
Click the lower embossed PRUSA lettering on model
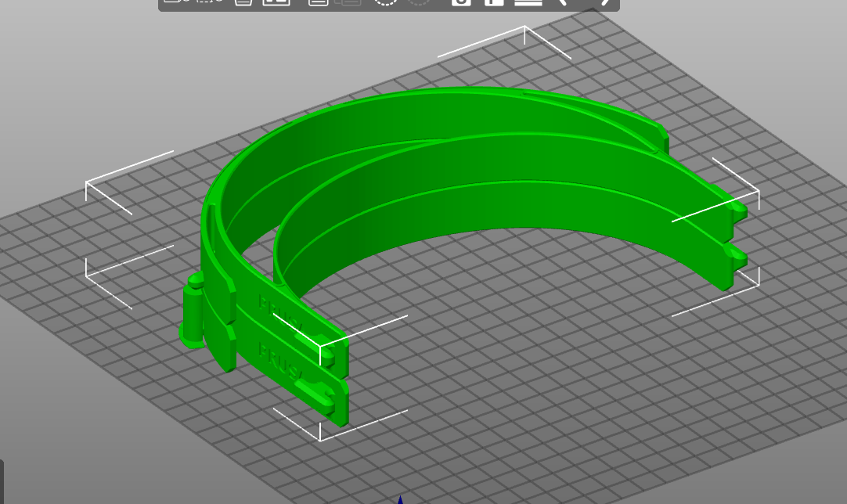pos(279,362)
